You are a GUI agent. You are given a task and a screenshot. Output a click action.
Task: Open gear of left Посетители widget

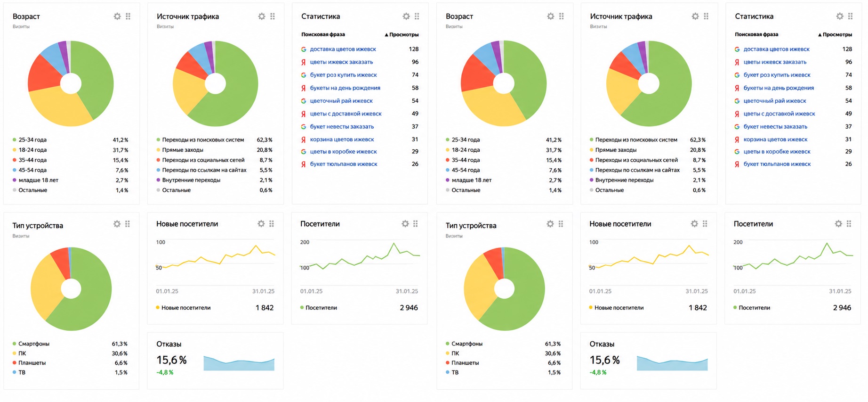click(x=405, y=224)
